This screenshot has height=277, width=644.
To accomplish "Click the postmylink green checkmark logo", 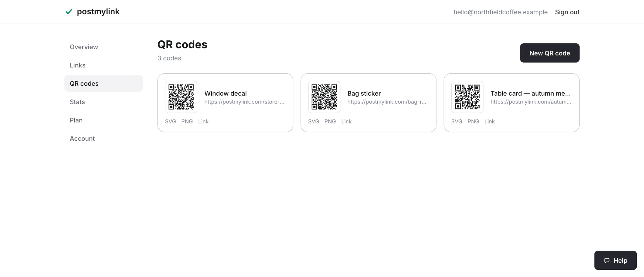I will (69, 12).
